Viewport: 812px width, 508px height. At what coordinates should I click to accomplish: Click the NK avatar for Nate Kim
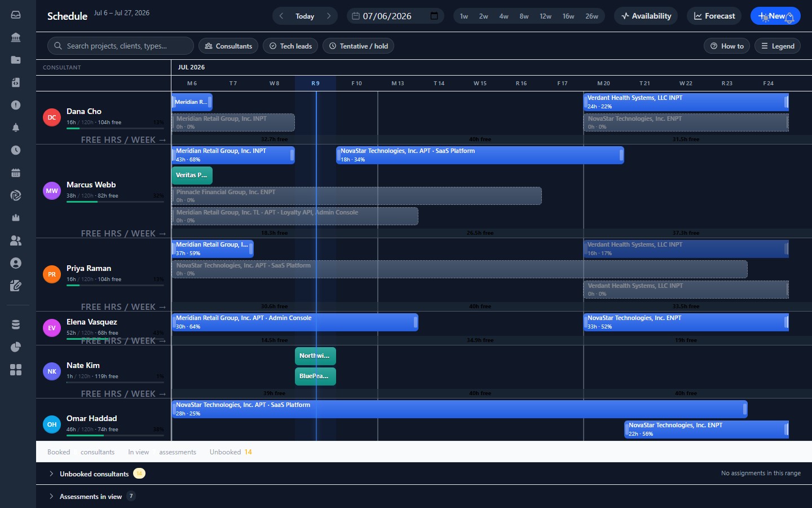click(52, 371)
